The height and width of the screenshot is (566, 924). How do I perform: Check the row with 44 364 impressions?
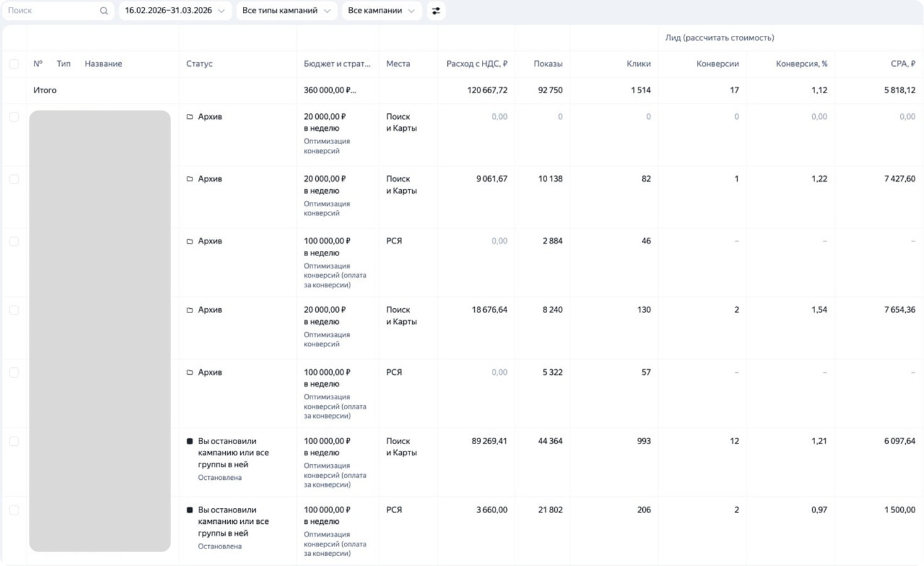click(14, 441)
